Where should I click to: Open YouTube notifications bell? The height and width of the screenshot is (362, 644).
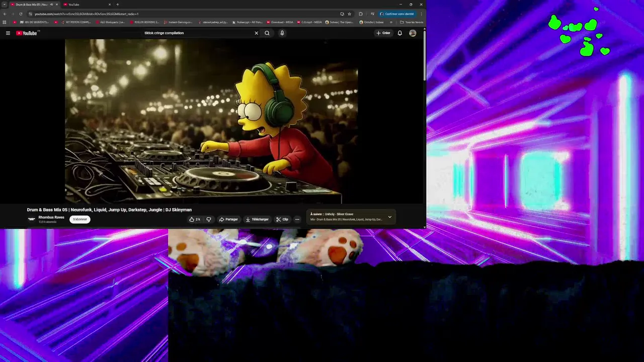coord(400,33)
